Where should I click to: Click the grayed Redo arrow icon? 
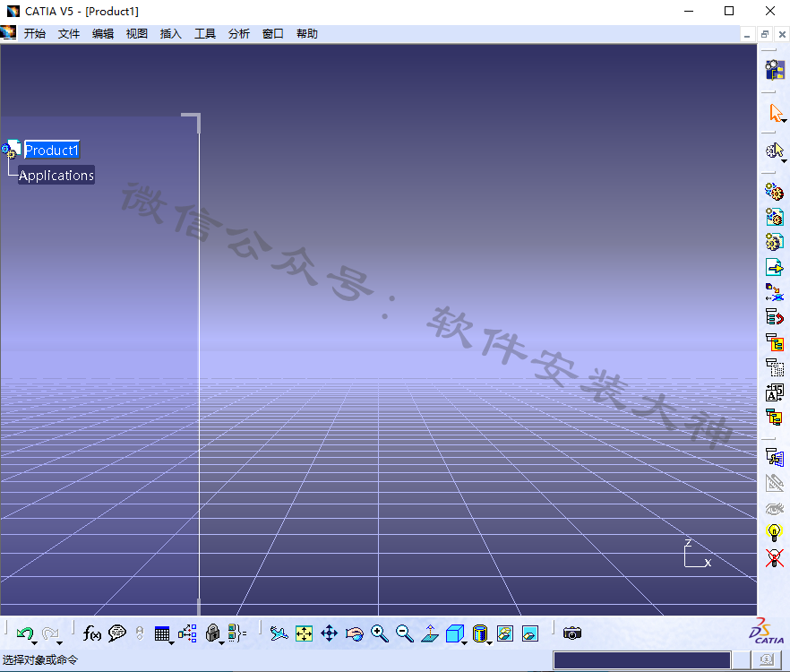(49, 633)
